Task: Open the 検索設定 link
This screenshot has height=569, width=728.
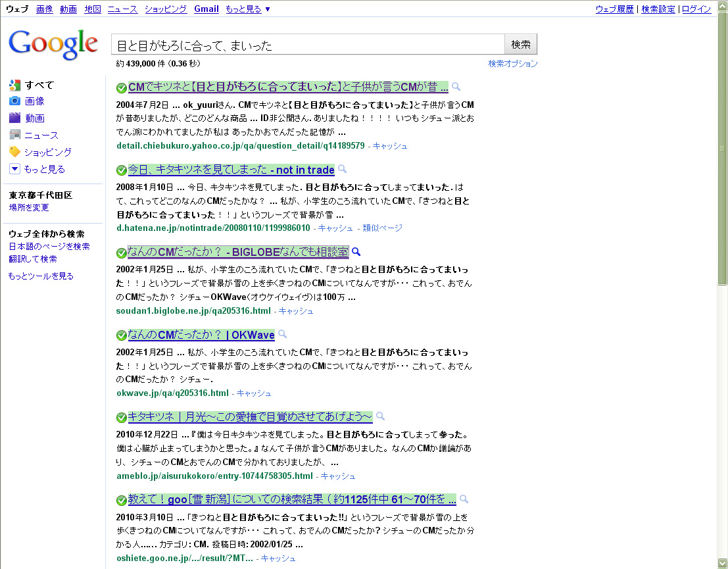Action: (x=658, y=9)
